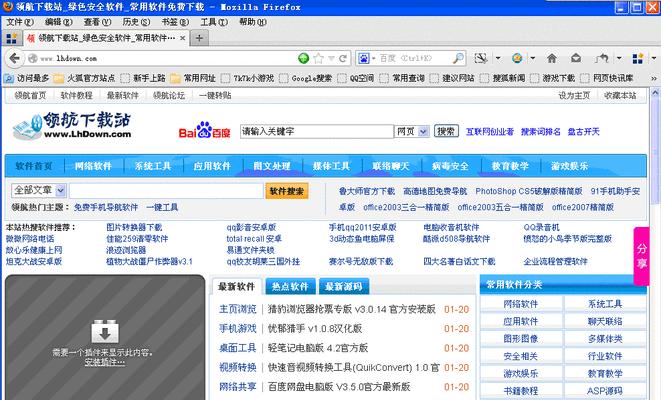Go back using the back arrow button
This screenshot has height=400, width=661.
tap(14, 59)
